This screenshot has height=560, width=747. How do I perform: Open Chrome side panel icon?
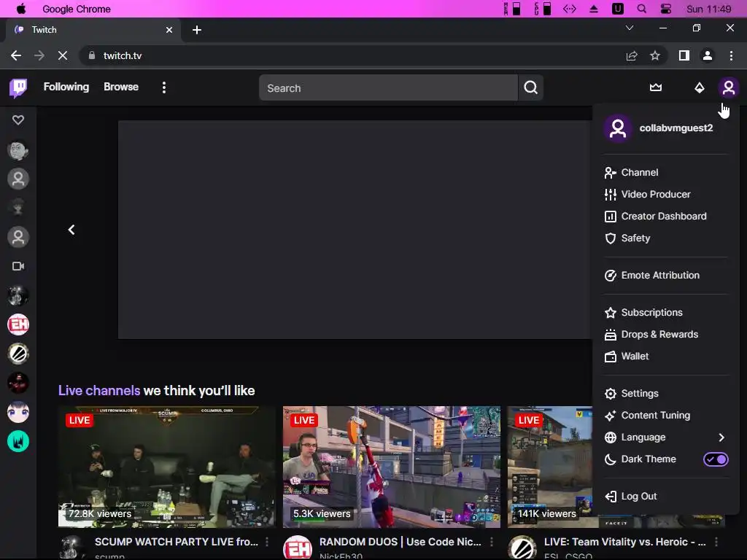(684, 55)
